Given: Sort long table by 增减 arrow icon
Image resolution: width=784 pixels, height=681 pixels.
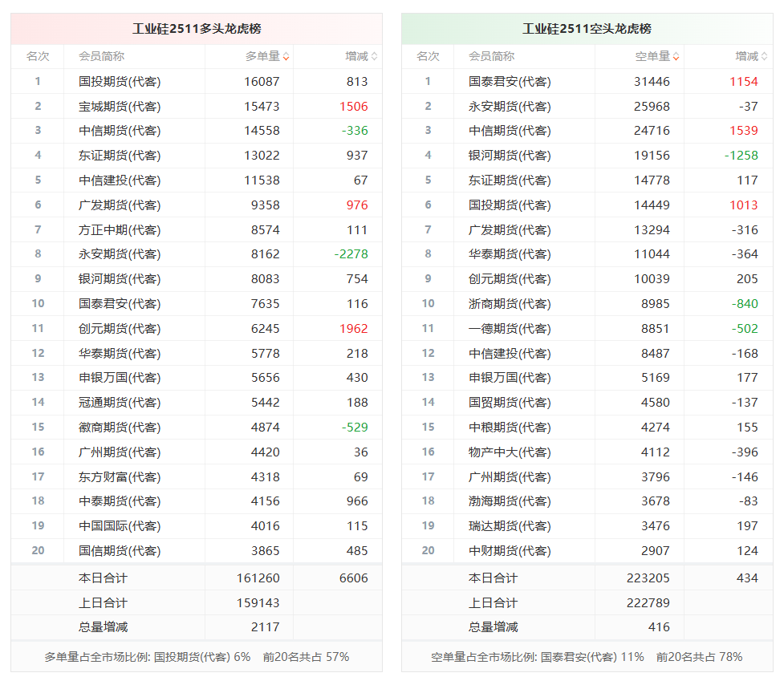Looking at the screenshot, I should 375,56.
